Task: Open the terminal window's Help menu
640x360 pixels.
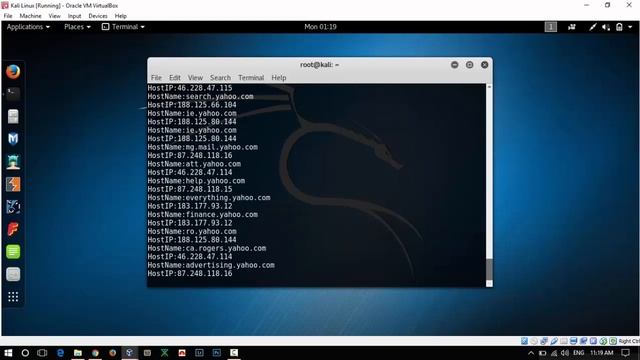Action: point(279,78)
